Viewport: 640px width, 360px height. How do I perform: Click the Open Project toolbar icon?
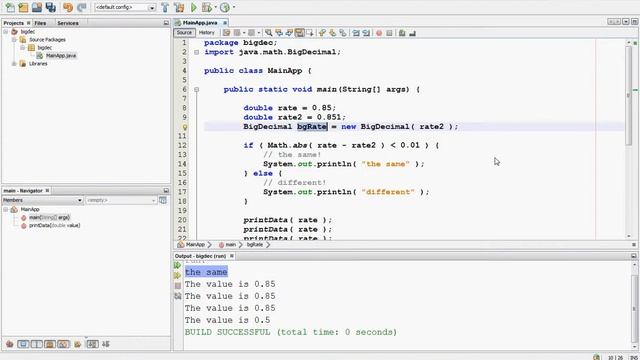pos(37,7)
